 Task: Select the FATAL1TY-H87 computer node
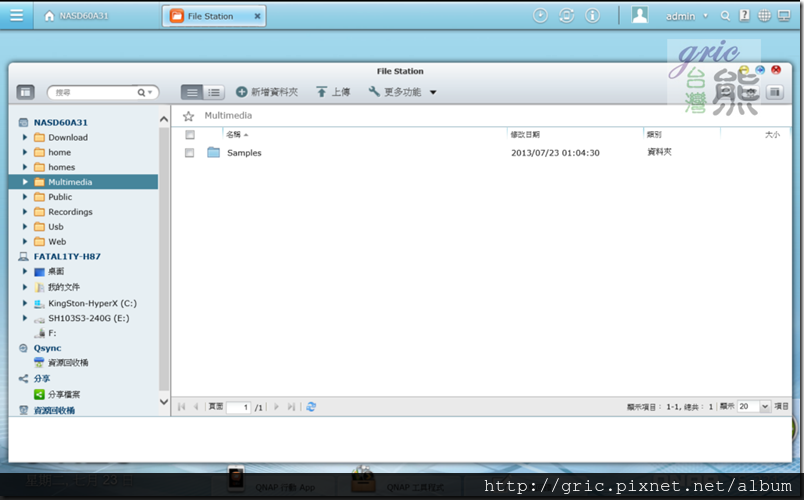[67, 256]
